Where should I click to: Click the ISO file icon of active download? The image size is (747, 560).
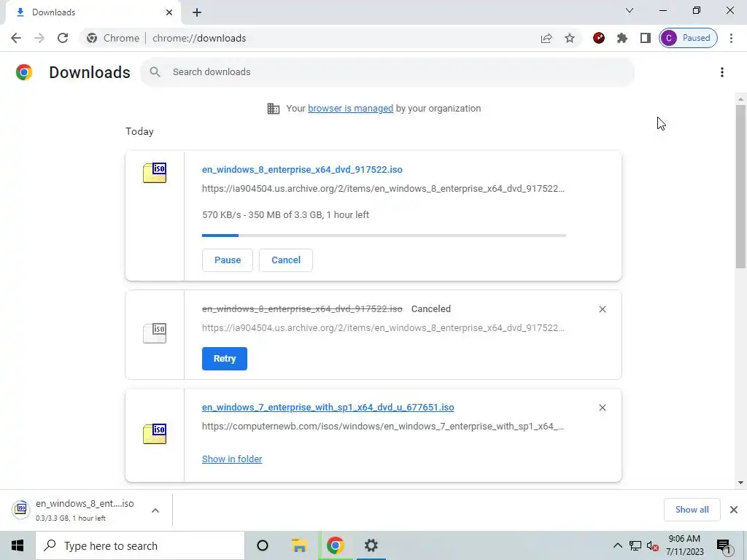click(155, 172)
